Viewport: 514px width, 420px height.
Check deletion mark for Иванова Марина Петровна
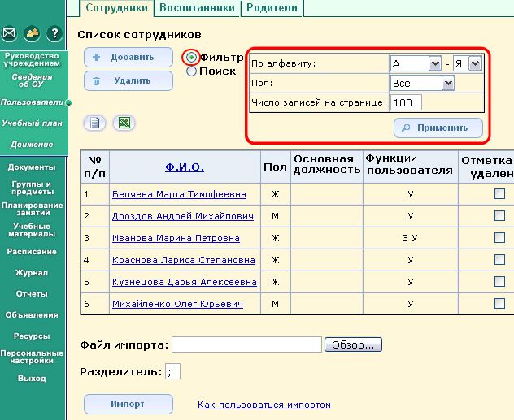[x=499, y=238]
